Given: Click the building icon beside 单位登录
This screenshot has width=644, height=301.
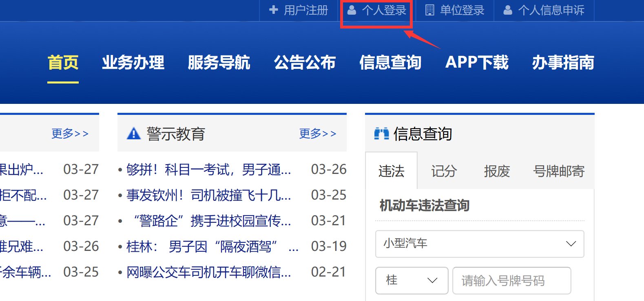Looking at the screenshot, I should [430, 10].
